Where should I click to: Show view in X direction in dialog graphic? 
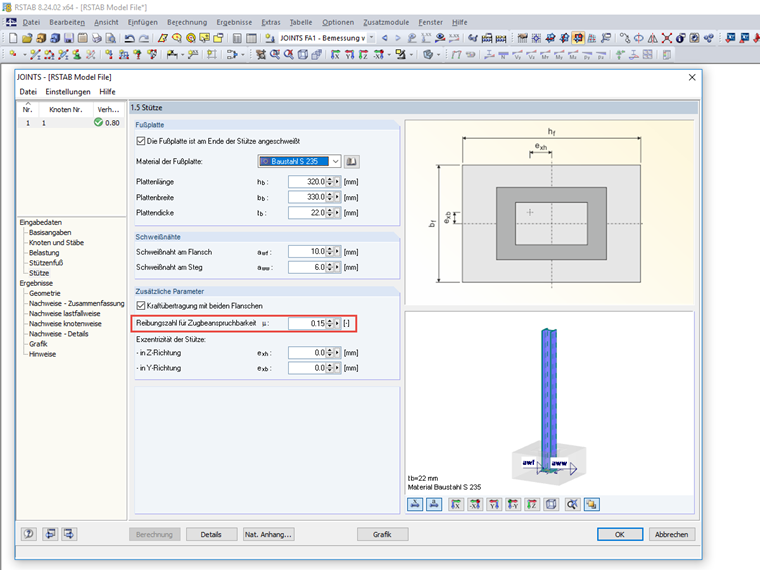pos(456,505)
